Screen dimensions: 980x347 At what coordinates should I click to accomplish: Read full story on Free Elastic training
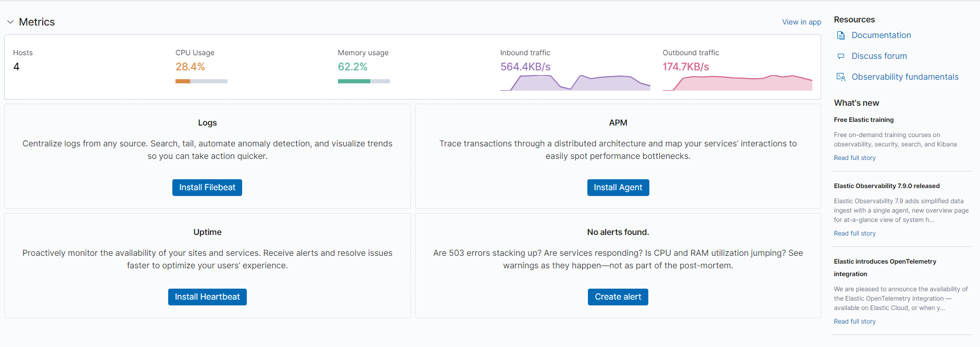pyautogui.click(x=855, y=158)
